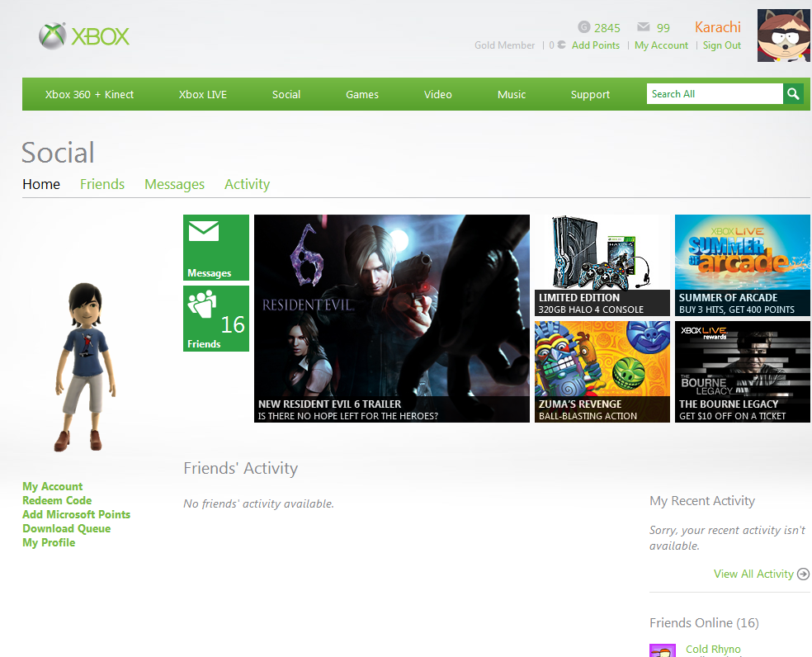Click Cold Rhyno's gamer picture

click(x=663, y=650)
